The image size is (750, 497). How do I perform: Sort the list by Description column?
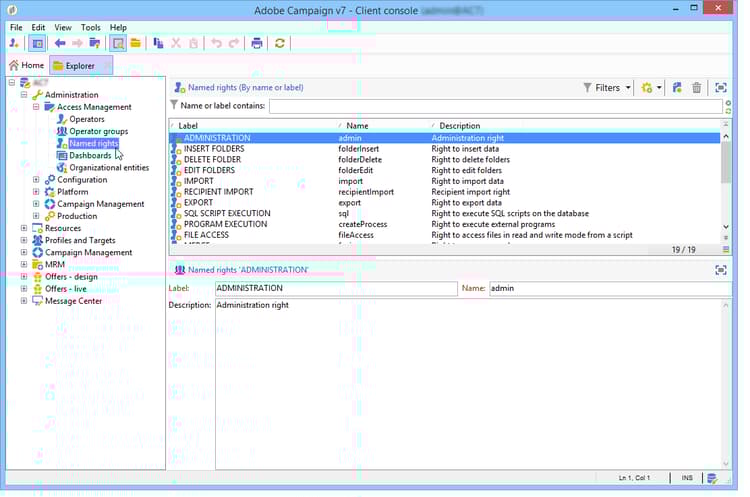point(460,125)
